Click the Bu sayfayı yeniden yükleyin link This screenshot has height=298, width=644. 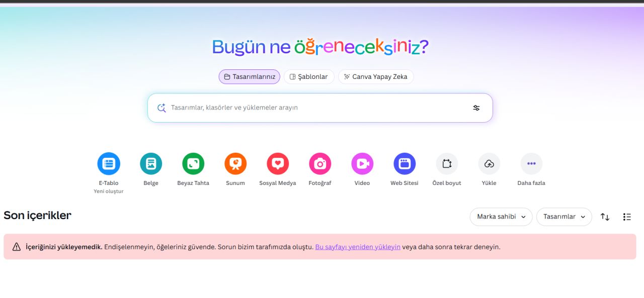pyautogui.click(x=358, y=247)
